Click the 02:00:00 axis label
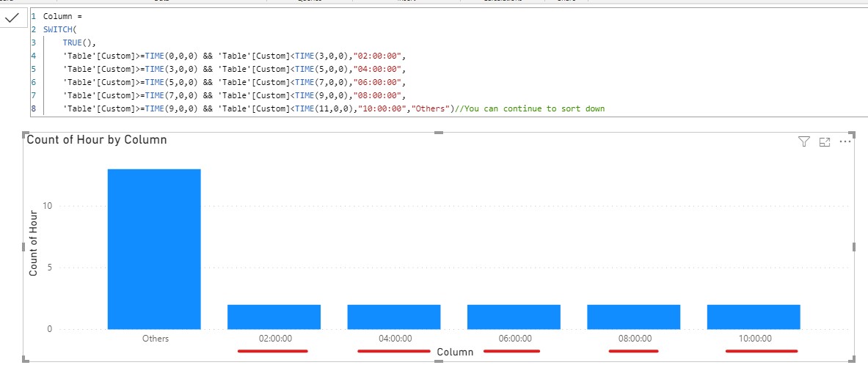 point(274,339)
